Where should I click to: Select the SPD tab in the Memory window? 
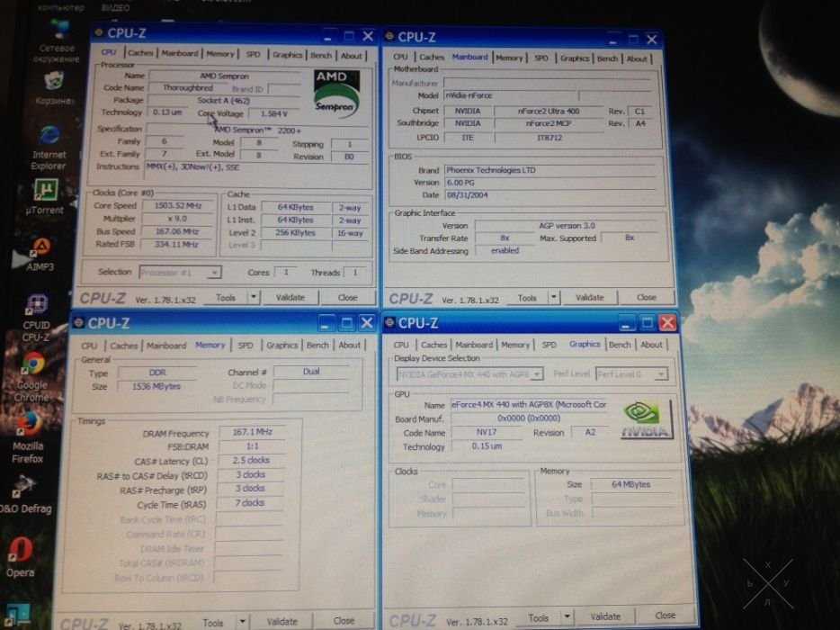[246, 345]
